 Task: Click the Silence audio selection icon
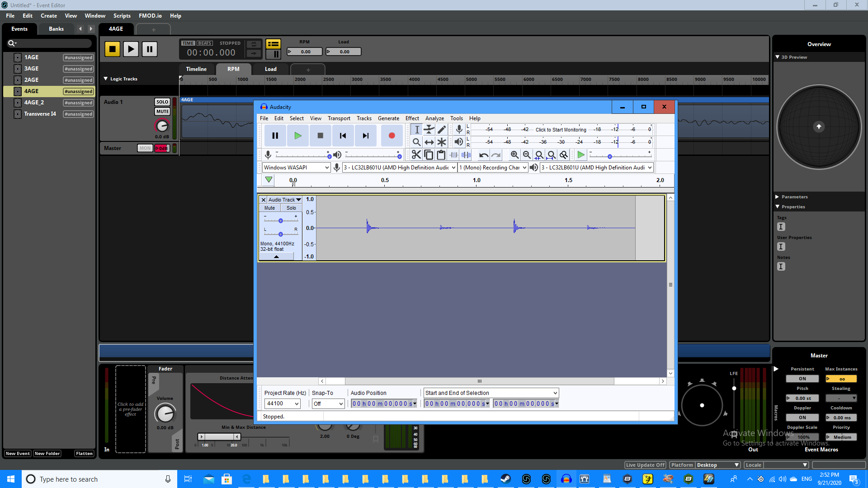[x=466, y=155]
